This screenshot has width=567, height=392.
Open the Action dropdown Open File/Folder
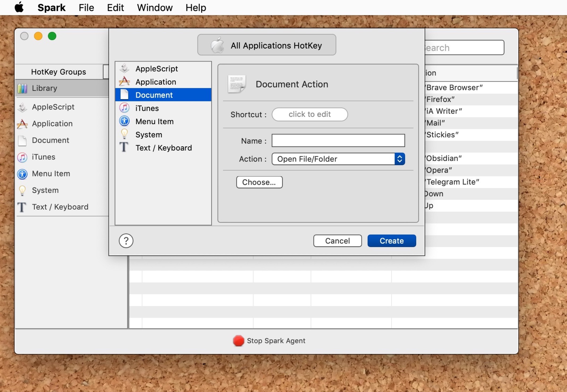coord(338,159)
